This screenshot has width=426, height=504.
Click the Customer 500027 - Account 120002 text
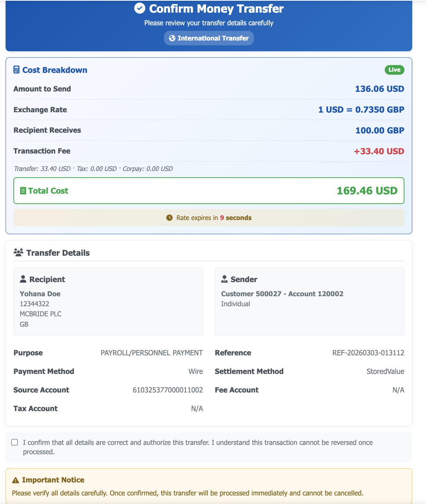point(282,294)
